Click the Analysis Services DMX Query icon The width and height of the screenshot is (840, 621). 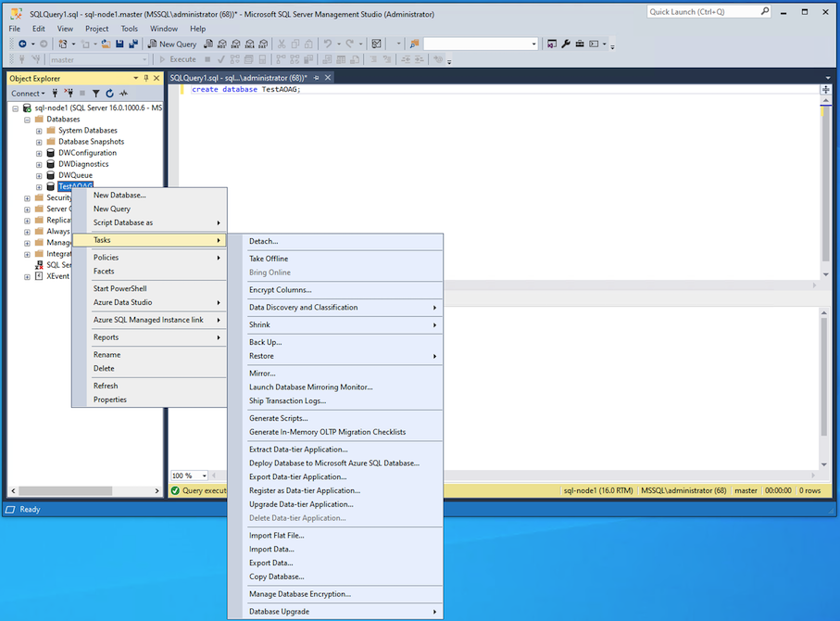coord(236,44)
